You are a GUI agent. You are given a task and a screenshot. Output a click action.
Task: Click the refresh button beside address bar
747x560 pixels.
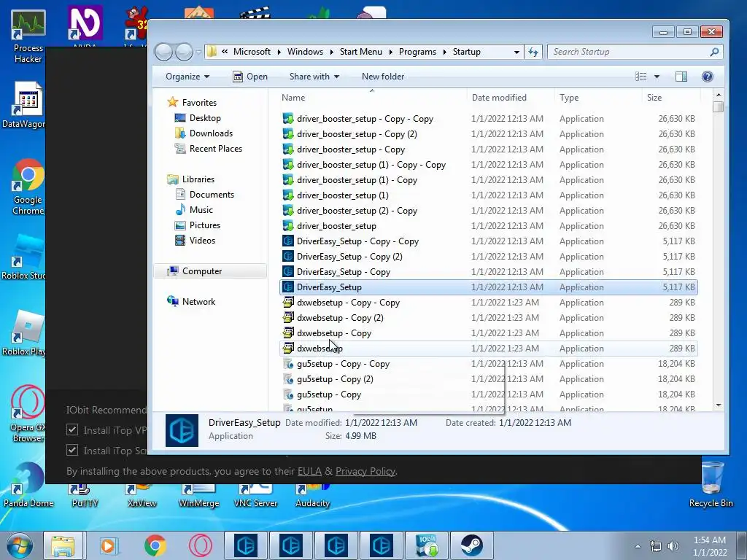coord(533,52)
